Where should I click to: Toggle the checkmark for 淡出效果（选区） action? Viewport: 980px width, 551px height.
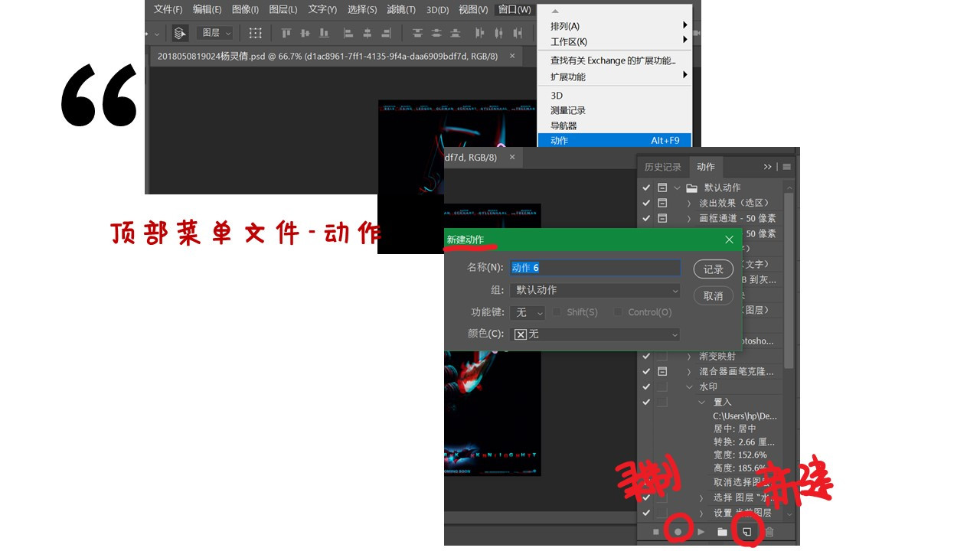(x=646, y=203)
